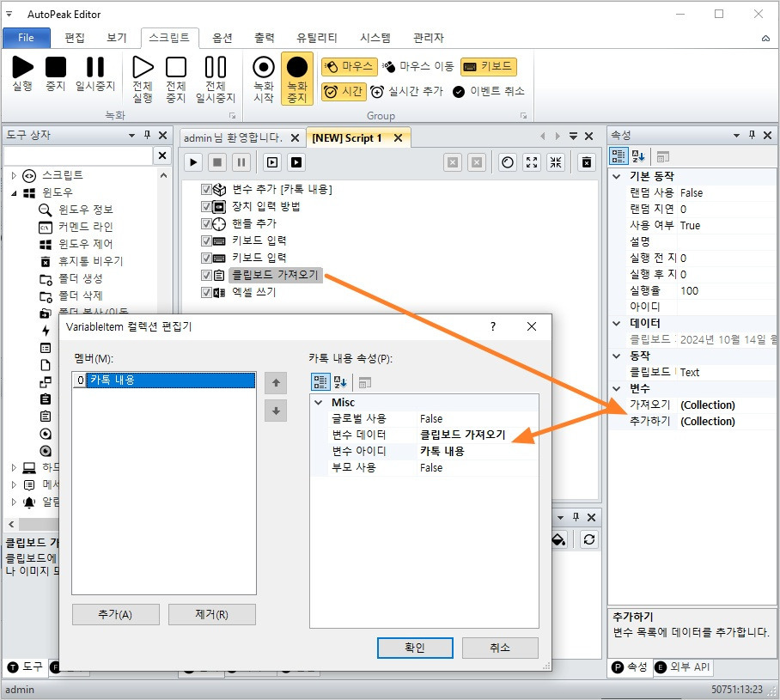This screenshot has width=780, height=700.
Task: Click the 추가(A) button
Action: coord(115,614)
